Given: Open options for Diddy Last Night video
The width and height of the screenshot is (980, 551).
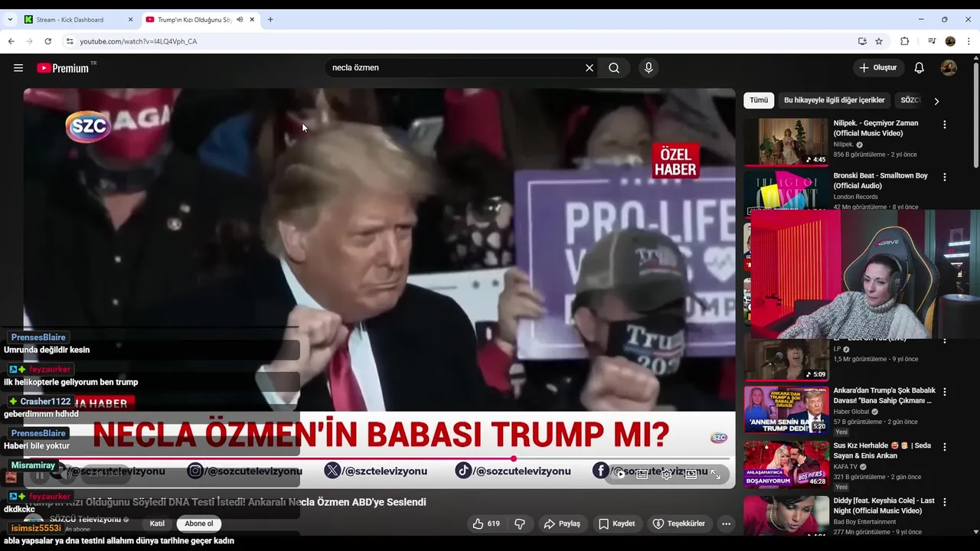Looking at the screenshot, I should [x=944, y=501].
